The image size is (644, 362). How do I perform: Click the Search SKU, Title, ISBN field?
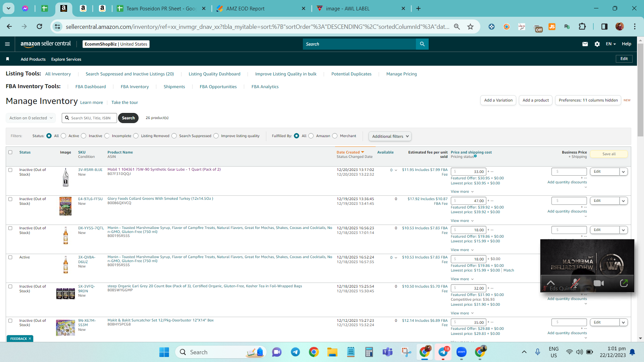pyautogui.click(x=89, y=118)
